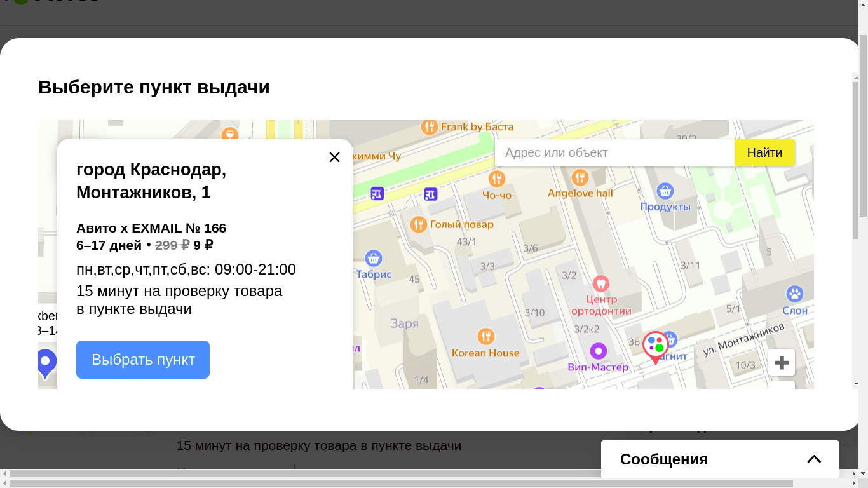The width and height of the screenshot is (868, 488).
Task: Click the Центр ортодонтии tooth icon
Action: point(601,283)
